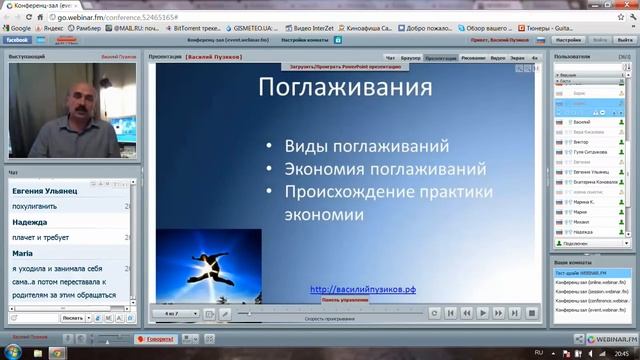Switch to the 'Рисование' tab
This screenshot has width=640, height=360.
tap(473, 58)
